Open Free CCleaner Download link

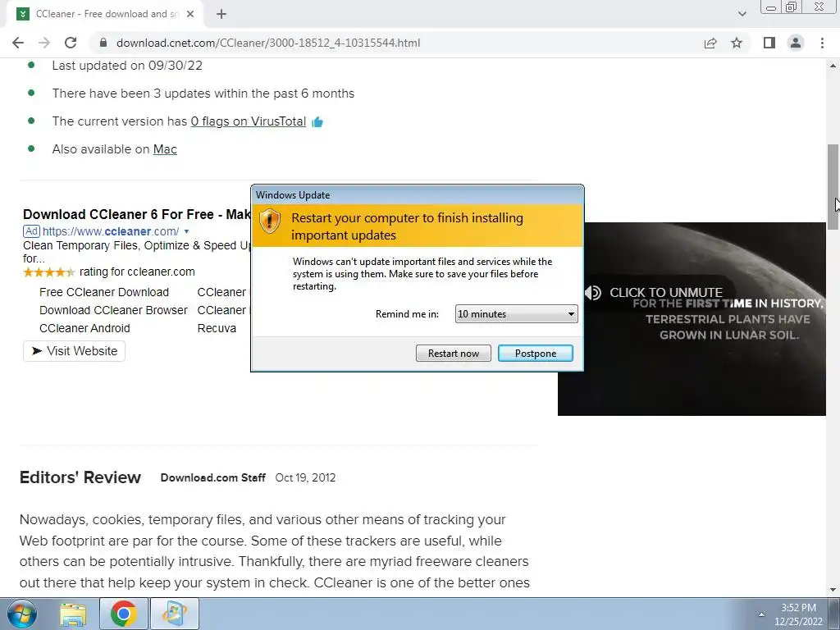click(104, 292)
